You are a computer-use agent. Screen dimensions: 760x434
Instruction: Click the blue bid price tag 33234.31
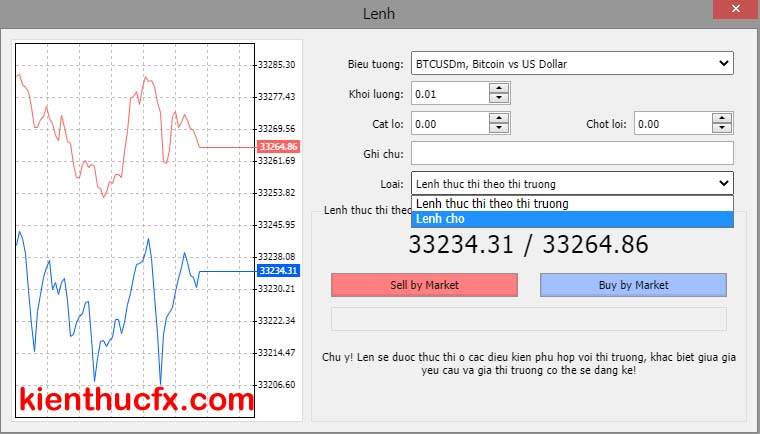tap(278, 270)
